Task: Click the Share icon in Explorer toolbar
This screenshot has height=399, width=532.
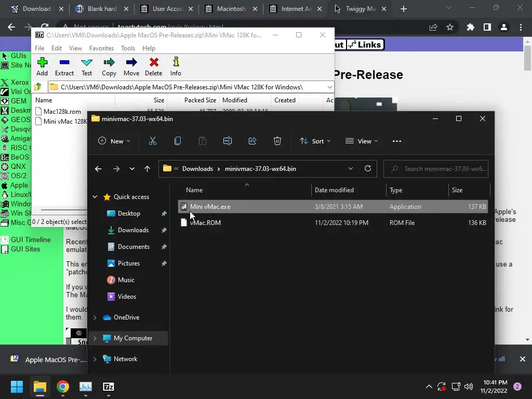Action: coord(252,141)
